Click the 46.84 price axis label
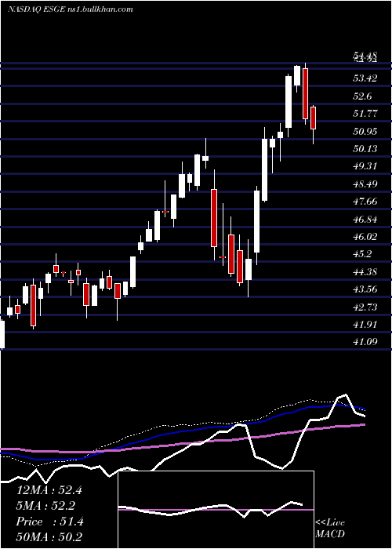Image resolution: width=392 pixels, height=549 pixels. pyautogui.click(x=365, y=220)
